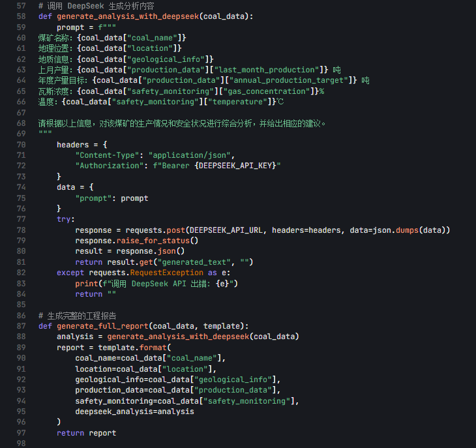The image size is (476, 448).
Task: Click "gas_concentration" on line 65
Action: (x=269, y=91)
